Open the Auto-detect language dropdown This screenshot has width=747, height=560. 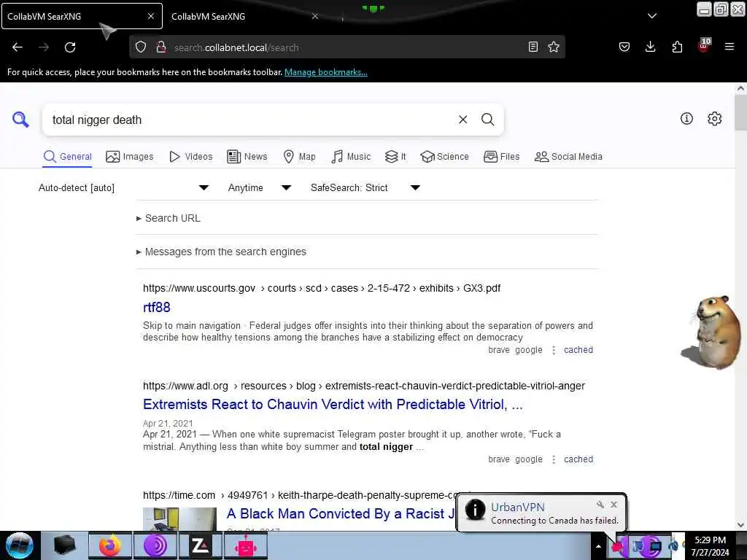pyautogui.click(x=124, y=187)
